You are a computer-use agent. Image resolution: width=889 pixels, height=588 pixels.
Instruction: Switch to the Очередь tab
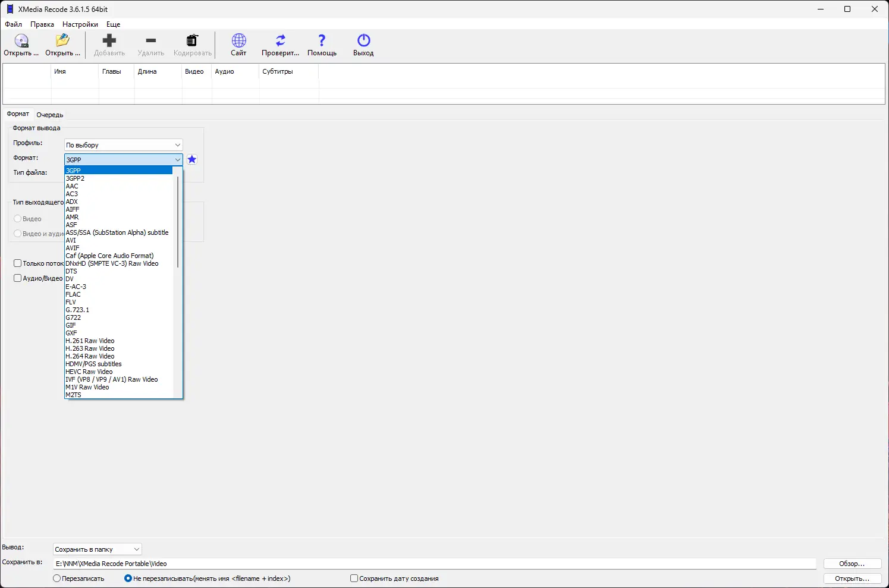[x=49, y=114]
